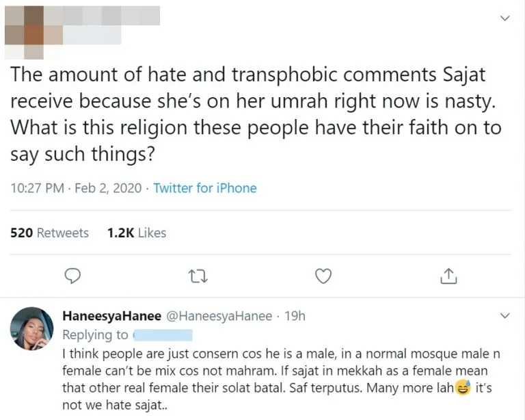Expand the main tweet's options chevron
This screenshot has width=525, height=420.
click(505, 18)
